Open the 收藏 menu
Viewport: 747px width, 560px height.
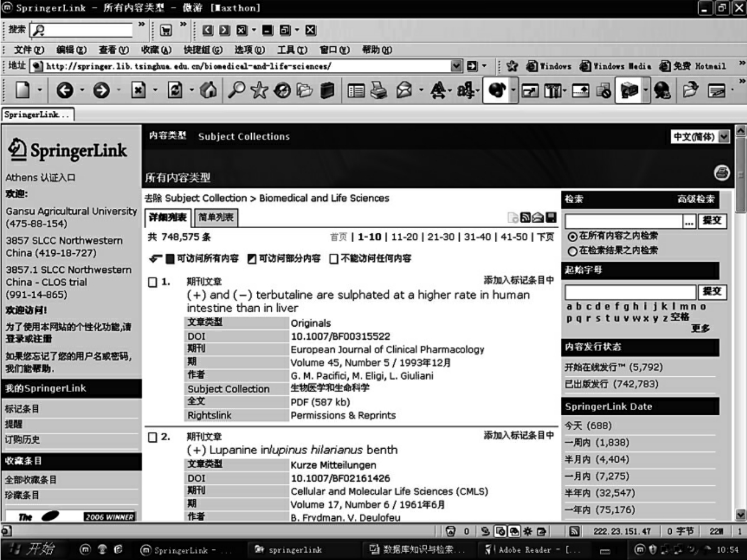click(157, 50)
